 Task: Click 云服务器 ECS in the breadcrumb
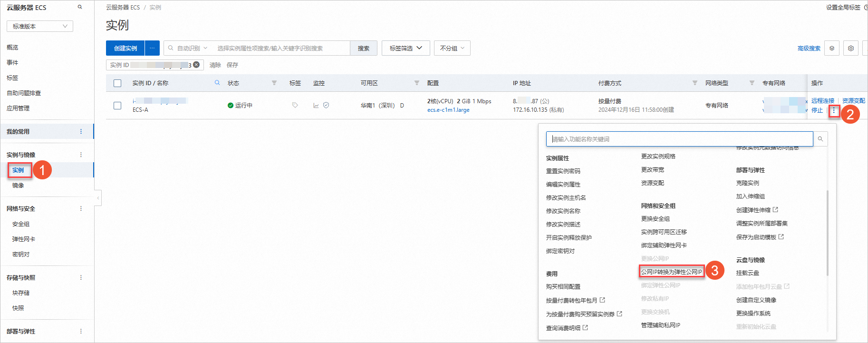123,7
